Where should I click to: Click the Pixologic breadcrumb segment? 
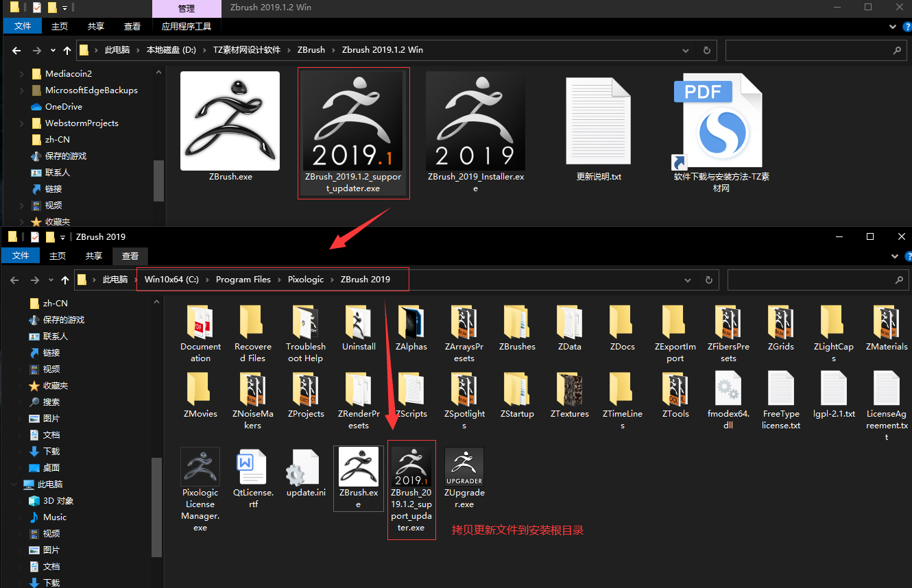(306, 279)
